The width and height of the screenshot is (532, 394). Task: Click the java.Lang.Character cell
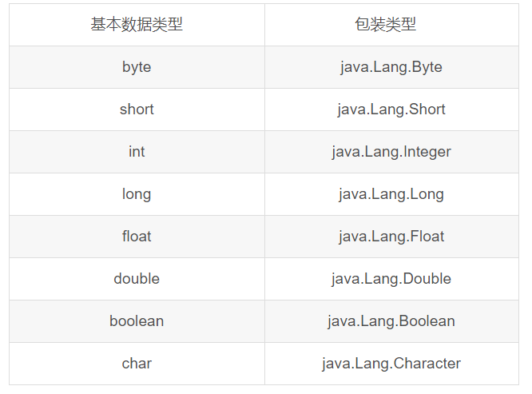click(x=391, y=364)
